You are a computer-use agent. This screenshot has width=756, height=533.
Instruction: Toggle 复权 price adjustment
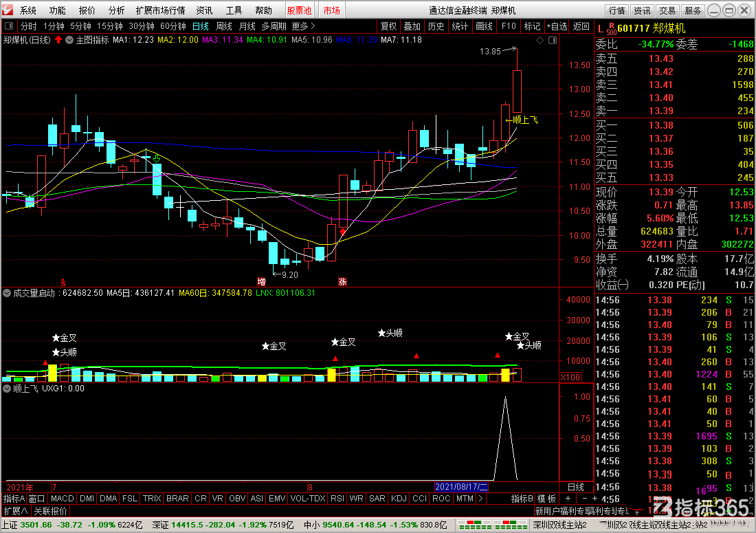[388, 26]
